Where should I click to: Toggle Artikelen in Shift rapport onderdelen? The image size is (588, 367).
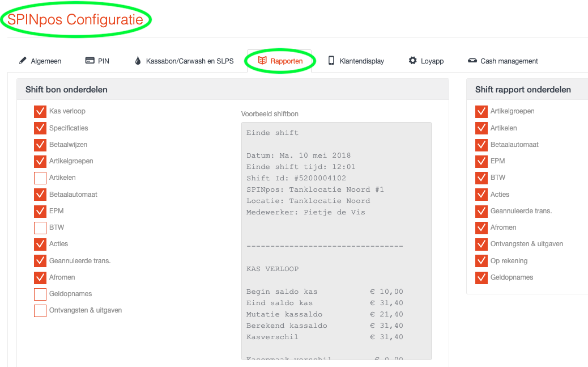(482, 128)
